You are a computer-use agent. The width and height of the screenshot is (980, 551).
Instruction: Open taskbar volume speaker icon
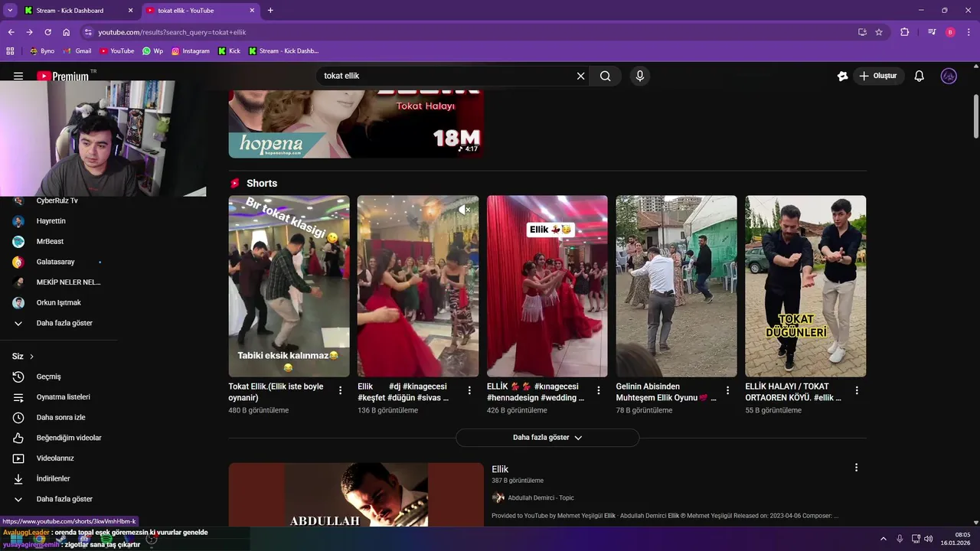[x=929, y=539]
